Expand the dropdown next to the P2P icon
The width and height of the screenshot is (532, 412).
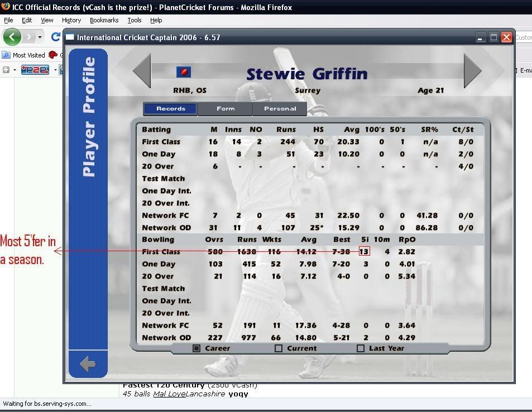coord(55,70)
